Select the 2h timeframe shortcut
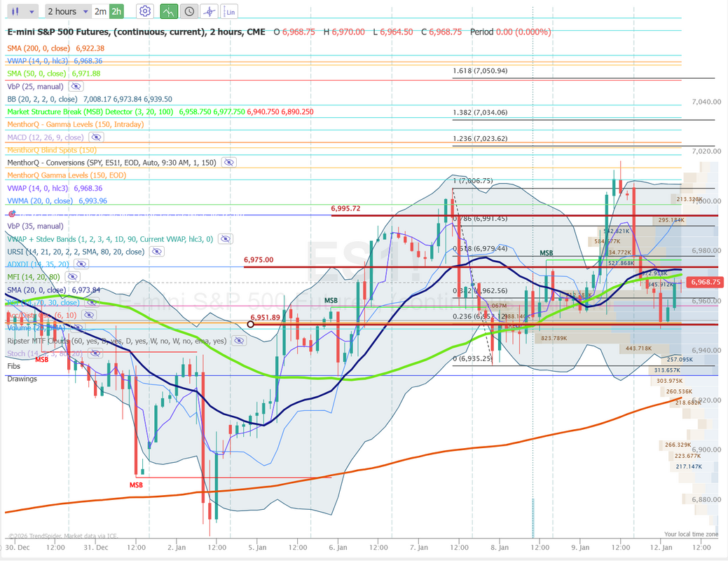The image size is (728, 561). 116,11
